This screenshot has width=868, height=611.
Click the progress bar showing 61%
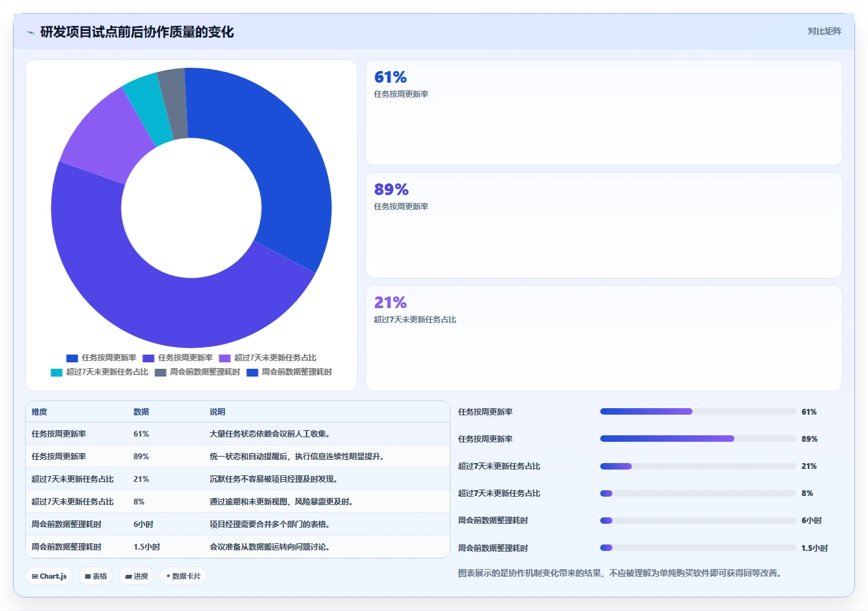[x=698, y=411]
